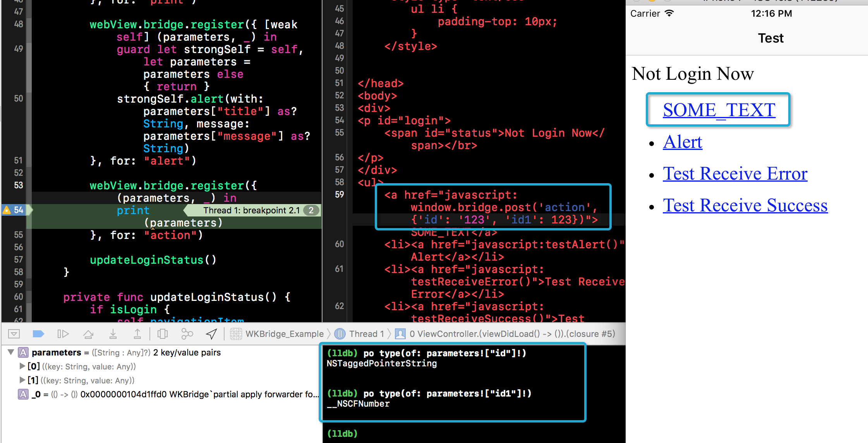Hide the debug area toggle icon
Screen dimensions: 868x443
click(14, 334)
